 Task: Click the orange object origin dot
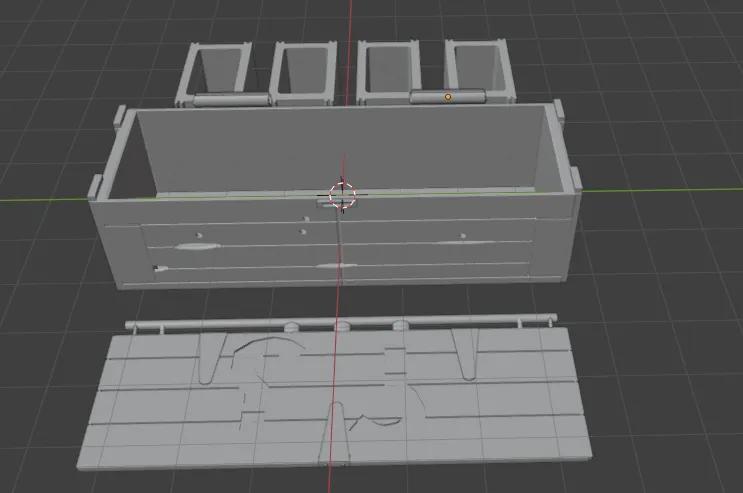[x=448, y=97]
